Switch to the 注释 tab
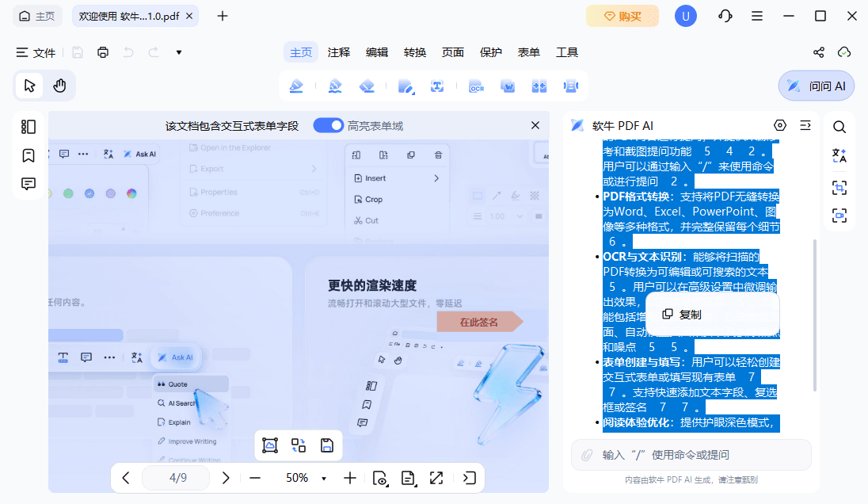Image resolution: width=868 pixels, height=504 pixels. coord(339,52)
